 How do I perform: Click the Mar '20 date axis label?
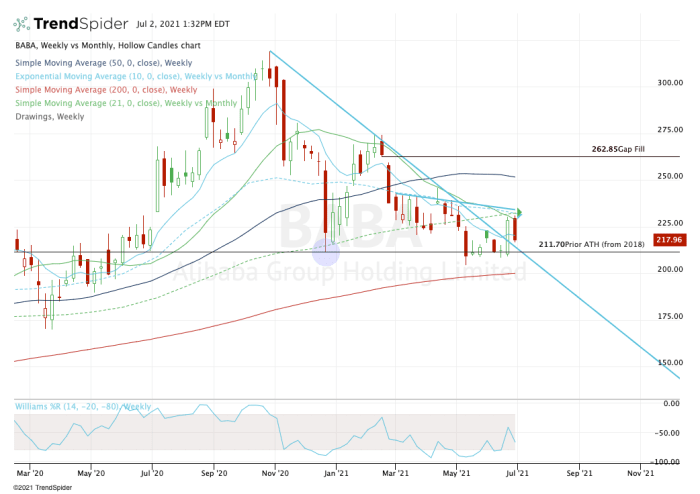click(x=30, y=473)
